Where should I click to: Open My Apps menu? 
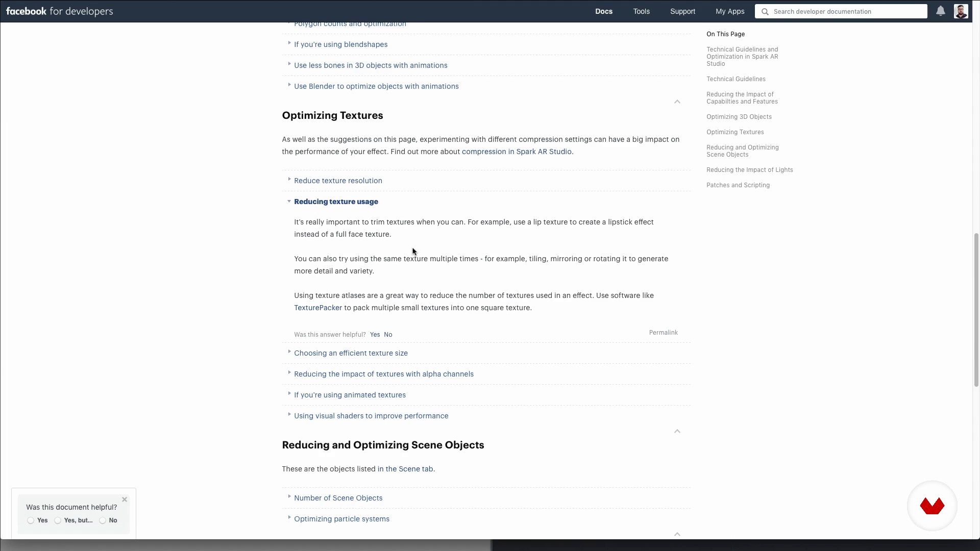coord(730,11)
